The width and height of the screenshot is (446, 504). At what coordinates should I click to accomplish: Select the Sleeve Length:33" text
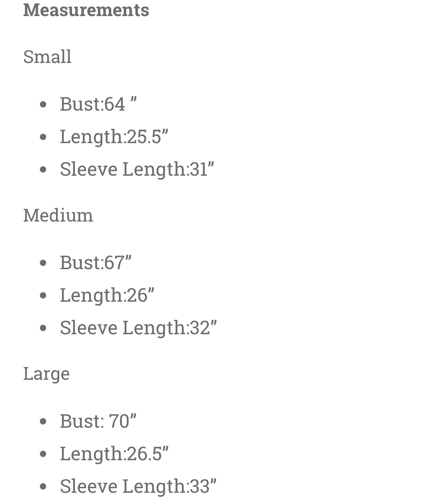pos(138,486)
